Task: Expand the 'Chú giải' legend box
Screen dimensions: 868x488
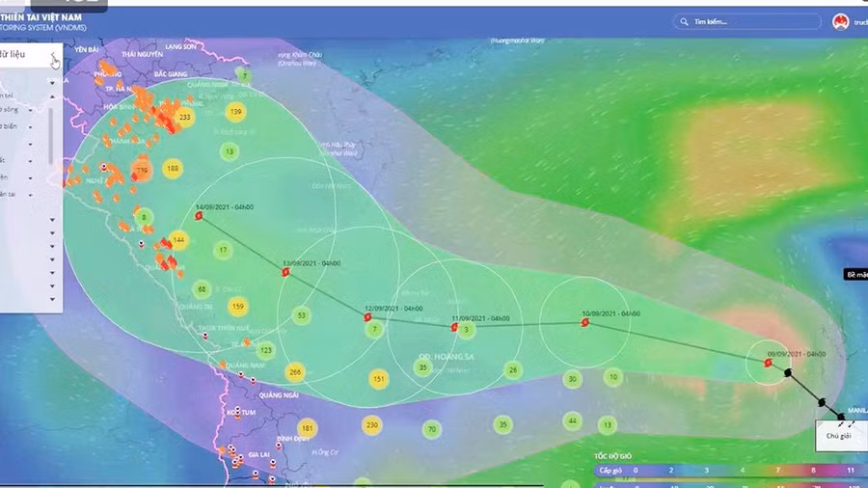Action: pos(838,435)
